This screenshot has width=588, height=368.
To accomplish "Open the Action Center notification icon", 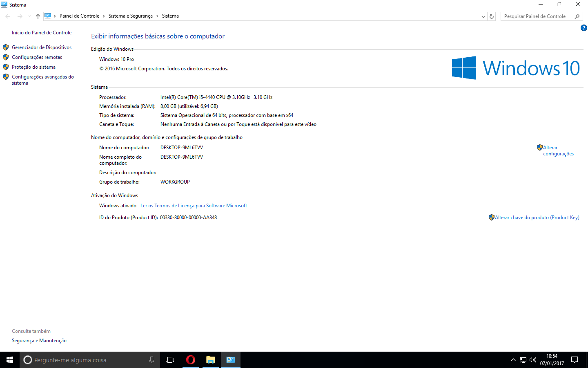I will point(575,360).
